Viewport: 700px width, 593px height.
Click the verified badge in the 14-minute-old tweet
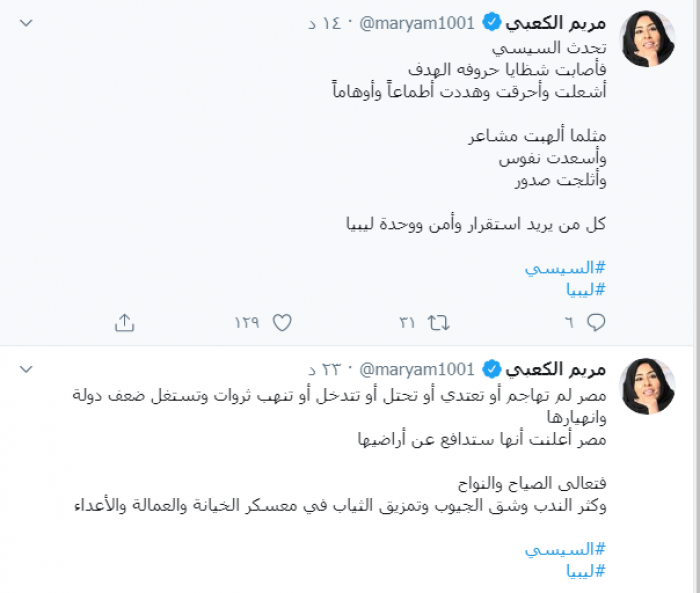pos(492,22)
